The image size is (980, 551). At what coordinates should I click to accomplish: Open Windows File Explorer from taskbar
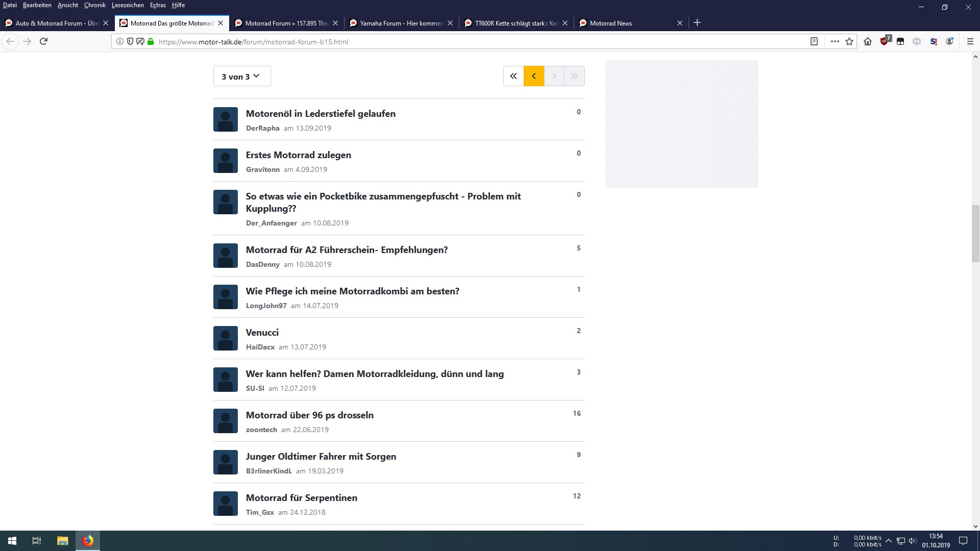tap(62, 541)
